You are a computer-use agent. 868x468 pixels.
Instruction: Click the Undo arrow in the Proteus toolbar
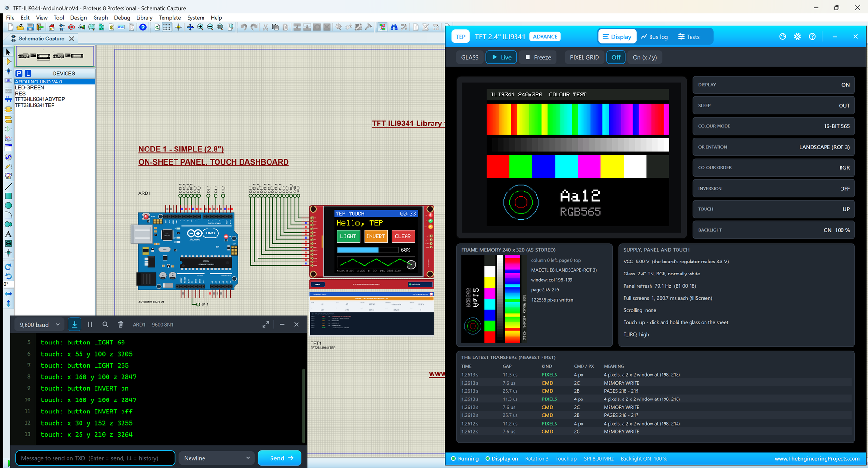(x=244, y=28)
